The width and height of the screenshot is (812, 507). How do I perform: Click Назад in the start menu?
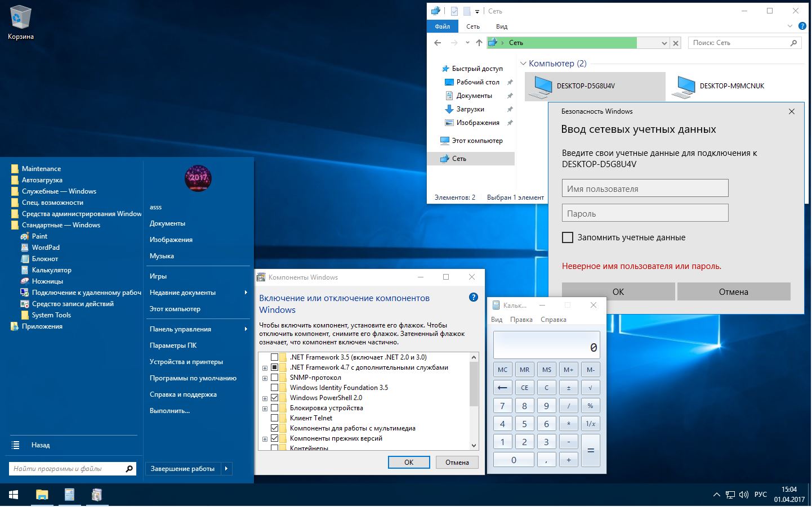[x=41, y=445]
